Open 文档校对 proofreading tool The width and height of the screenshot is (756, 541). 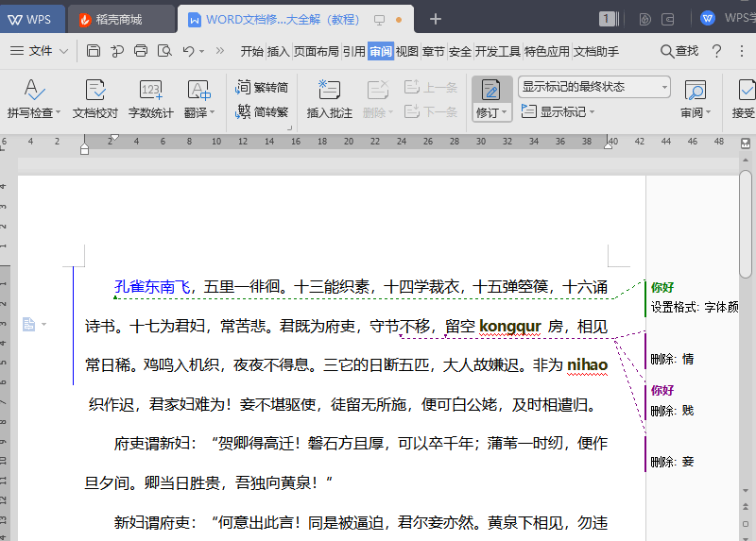click(95, 99)
